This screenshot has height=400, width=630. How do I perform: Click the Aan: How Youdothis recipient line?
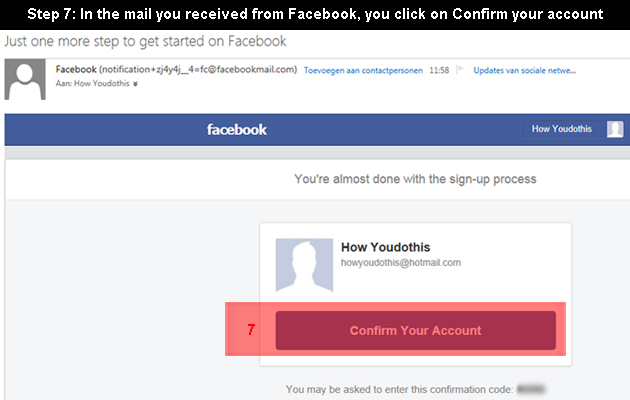(92, 84)
